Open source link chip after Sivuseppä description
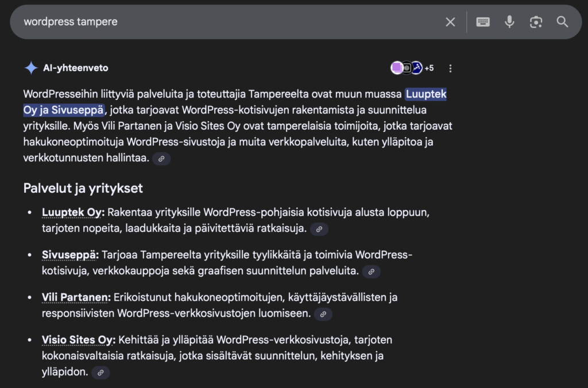 (371, 271)
